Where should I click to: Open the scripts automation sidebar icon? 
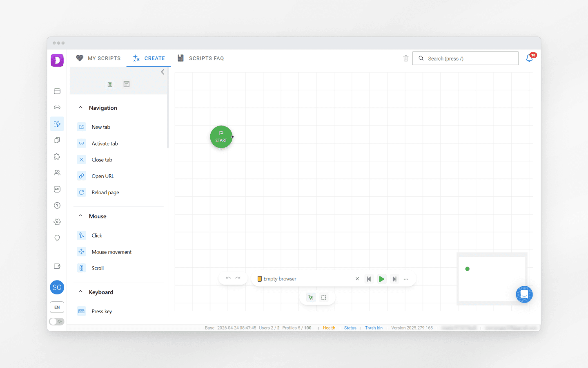coord(57,124)
